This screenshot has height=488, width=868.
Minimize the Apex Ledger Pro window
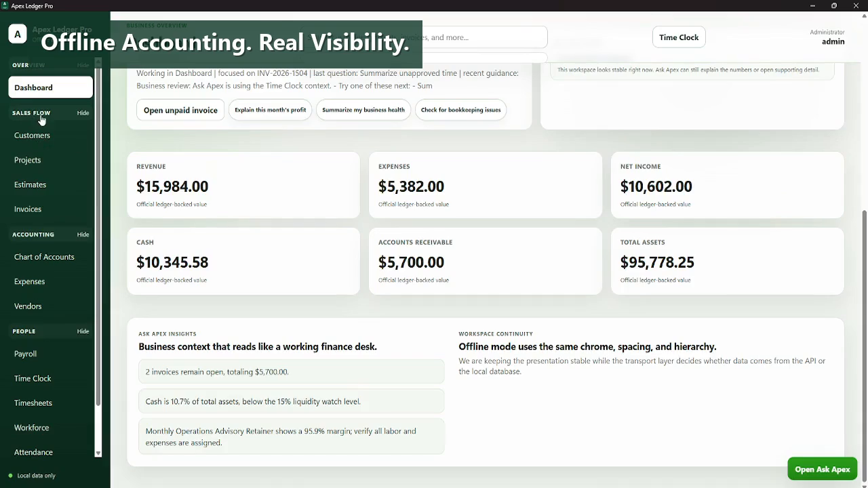pyautogui.click(x=812, y=5)
